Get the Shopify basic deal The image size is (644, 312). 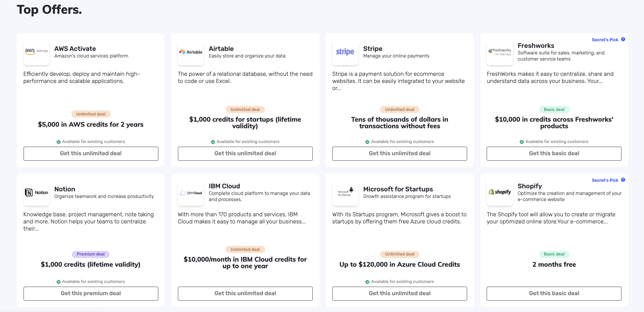click(554, 293)
